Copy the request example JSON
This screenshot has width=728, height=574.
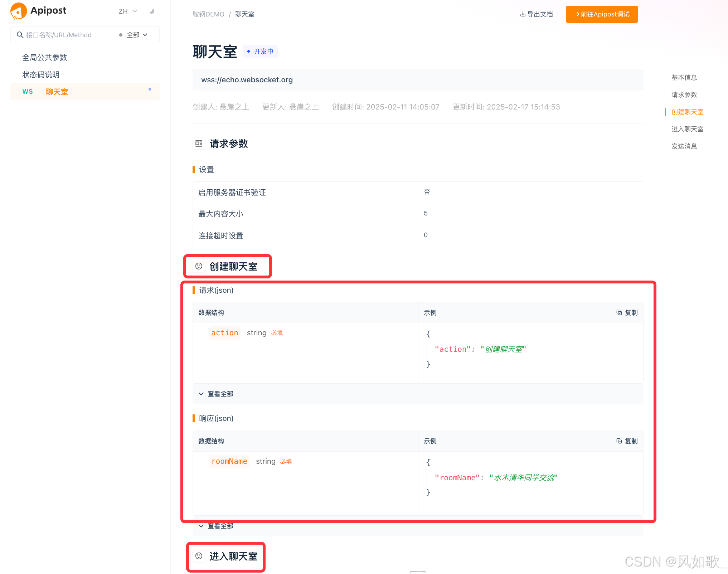point(627,312)
